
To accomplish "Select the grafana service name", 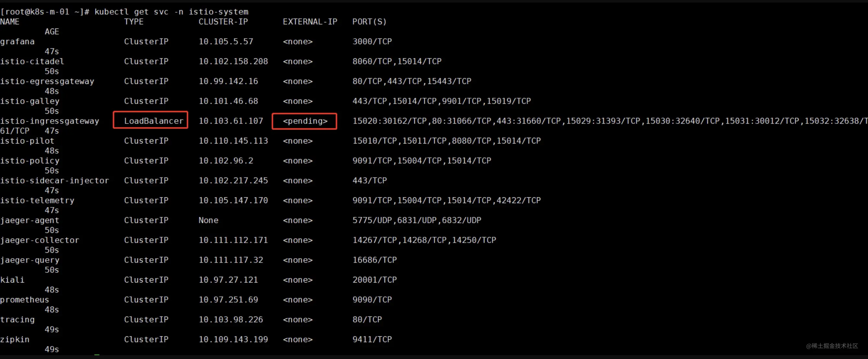I will (x=17, y=42).
